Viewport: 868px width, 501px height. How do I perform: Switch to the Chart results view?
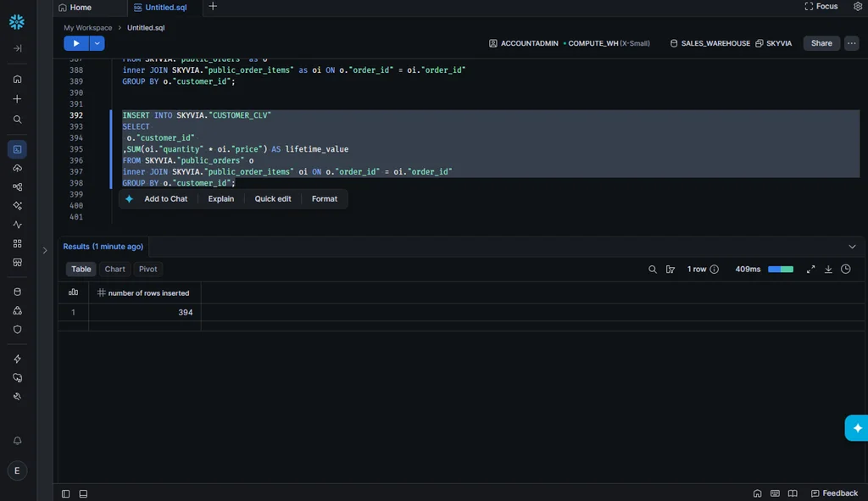coord(114,269)
